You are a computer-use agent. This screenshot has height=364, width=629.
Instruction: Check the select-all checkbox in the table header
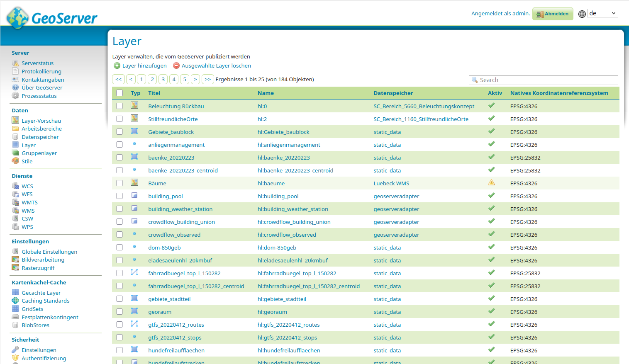(x=119, y=93)
